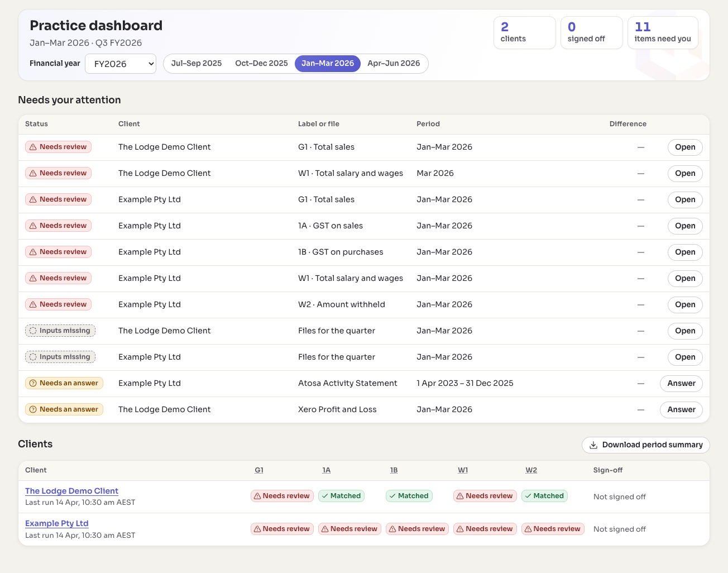Click the W2 column header in Clients table
Image resolution: width=728 pixels, height=573 pixels.
pos(531,470)
